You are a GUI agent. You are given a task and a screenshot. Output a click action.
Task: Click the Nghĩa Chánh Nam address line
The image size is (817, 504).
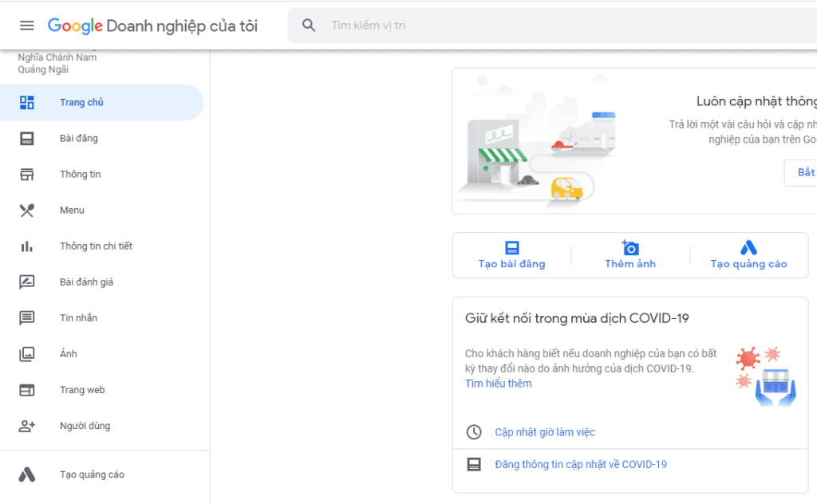point(57,57)
